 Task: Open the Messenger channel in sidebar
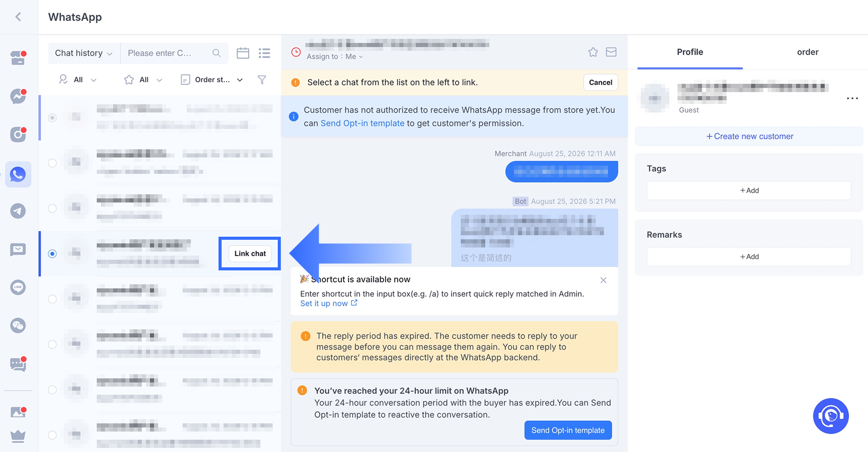(18, 96)
